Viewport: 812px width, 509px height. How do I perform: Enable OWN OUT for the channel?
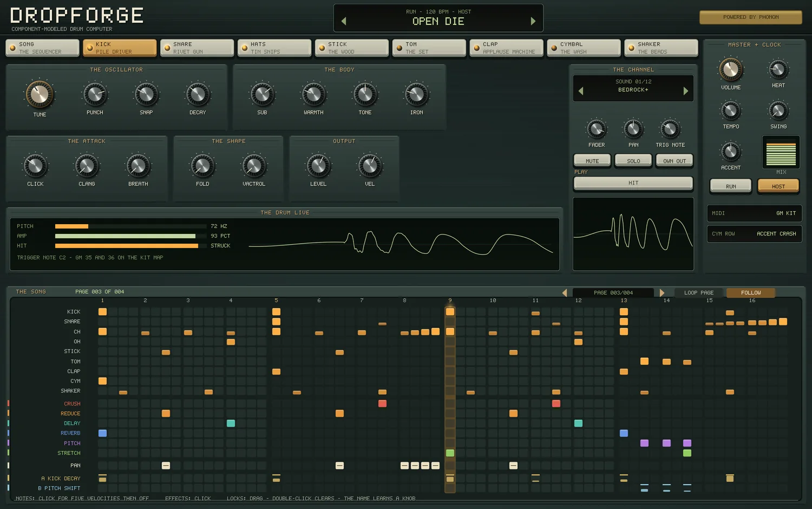point(675,160)
